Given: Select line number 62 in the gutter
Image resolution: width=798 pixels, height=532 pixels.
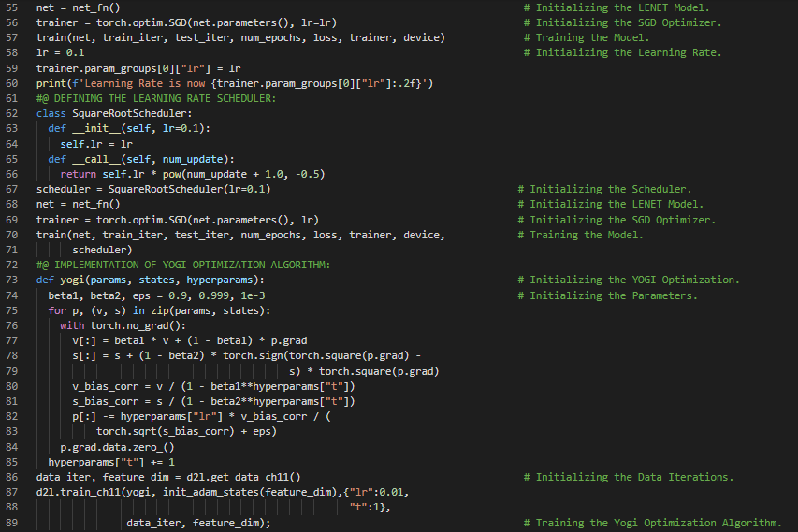Looking at the screenshot, I should pos(12,113).
